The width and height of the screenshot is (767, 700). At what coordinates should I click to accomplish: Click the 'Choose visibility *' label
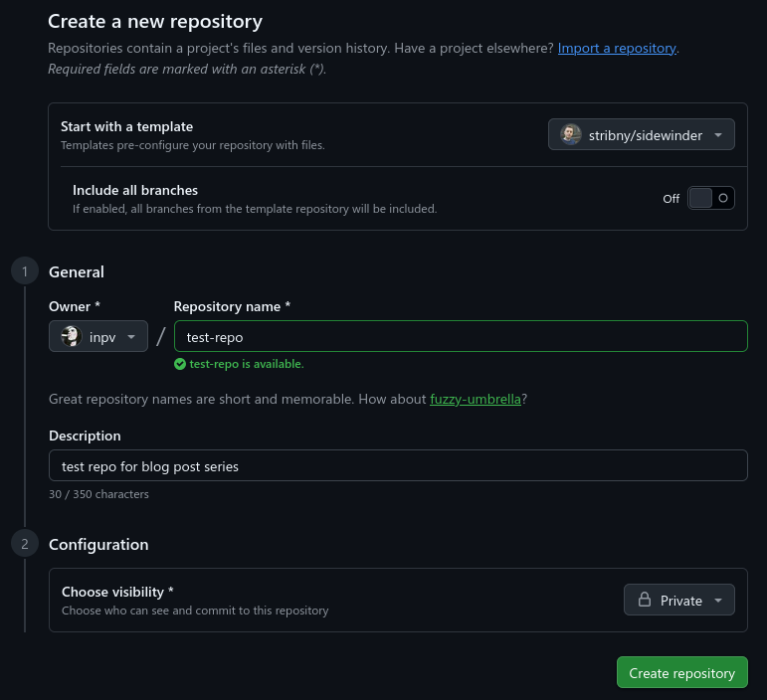117,592
